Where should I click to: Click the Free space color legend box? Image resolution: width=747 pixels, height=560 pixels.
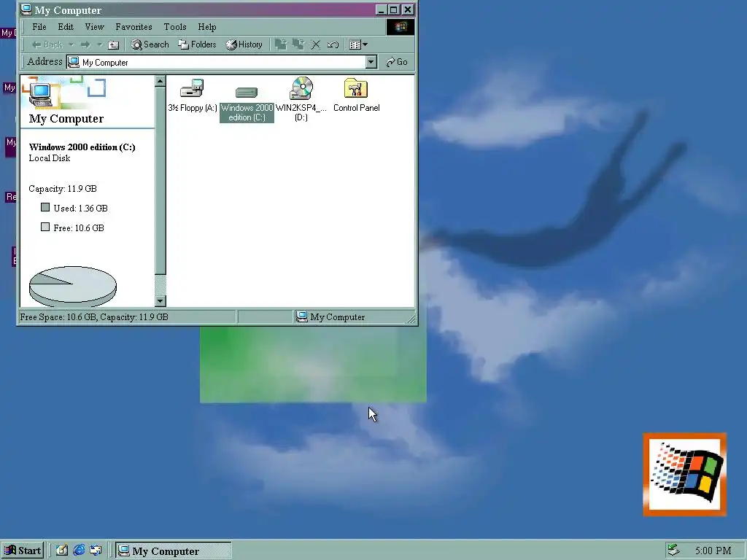point(45,227)
